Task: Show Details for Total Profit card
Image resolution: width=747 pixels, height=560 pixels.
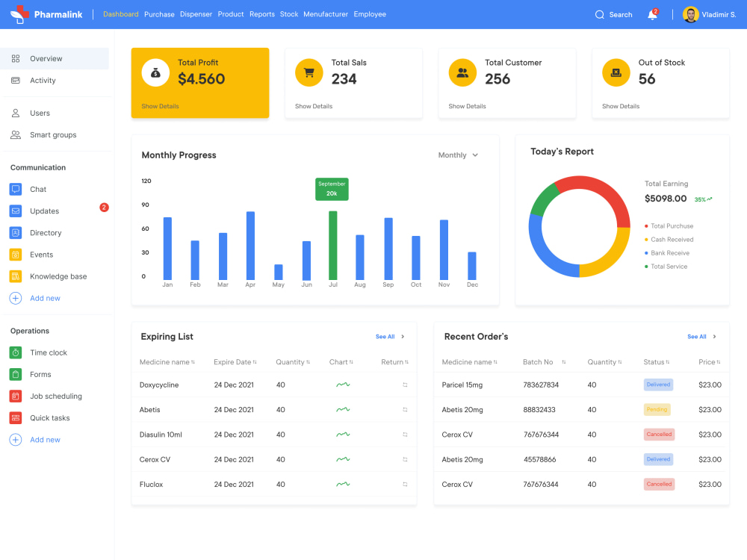Action: [x=161, y=106]
